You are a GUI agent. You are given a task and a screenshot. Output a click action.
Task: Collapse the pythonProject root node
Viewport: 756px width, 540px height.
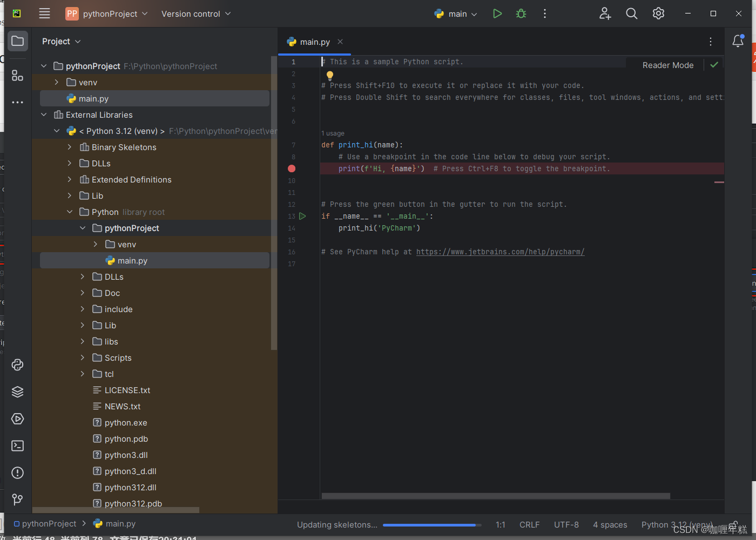point(44,66)
